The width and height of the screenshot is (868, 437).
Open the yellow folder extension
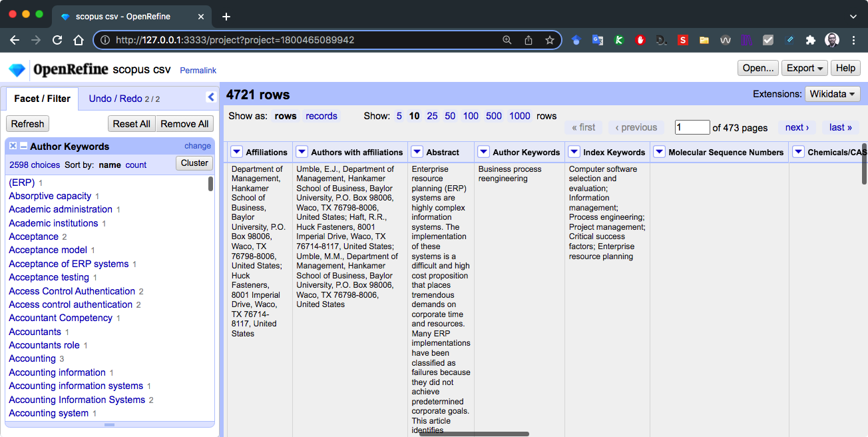704,40
